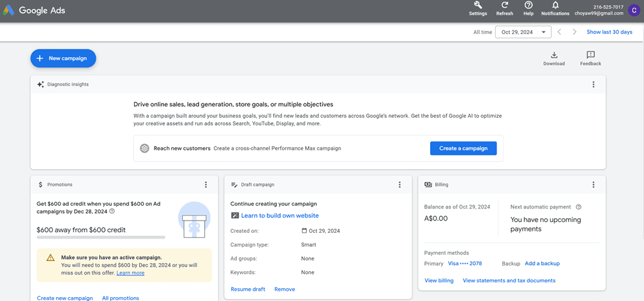This screenshot has height=301, width=644.
Task: Open Diagnostic insights three-dot menu
Action: 593,84
